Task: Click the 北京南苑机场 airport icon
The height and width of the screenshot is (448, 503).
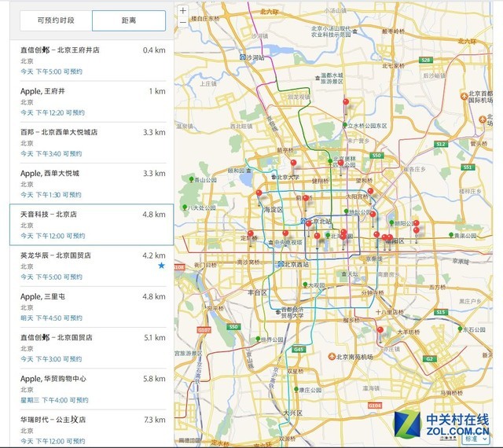Action: (x=332, y=357)
